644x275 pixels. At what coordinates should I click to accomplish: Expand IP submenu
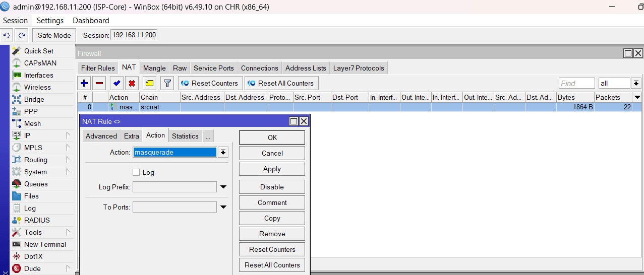point(68,135)
